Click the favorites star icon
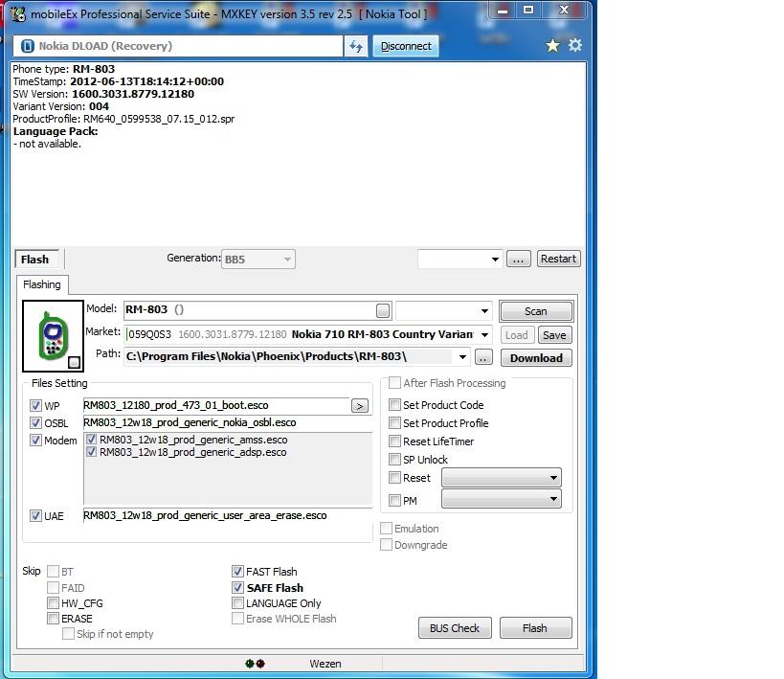Image resolution: width=784 pixels, height=679 pixels. [552, 46]
